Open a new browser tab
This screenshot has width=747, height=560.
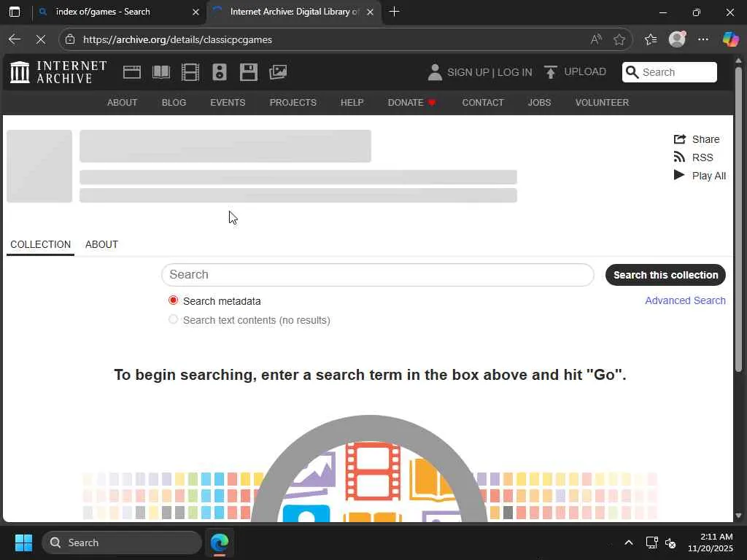(394, 12)
